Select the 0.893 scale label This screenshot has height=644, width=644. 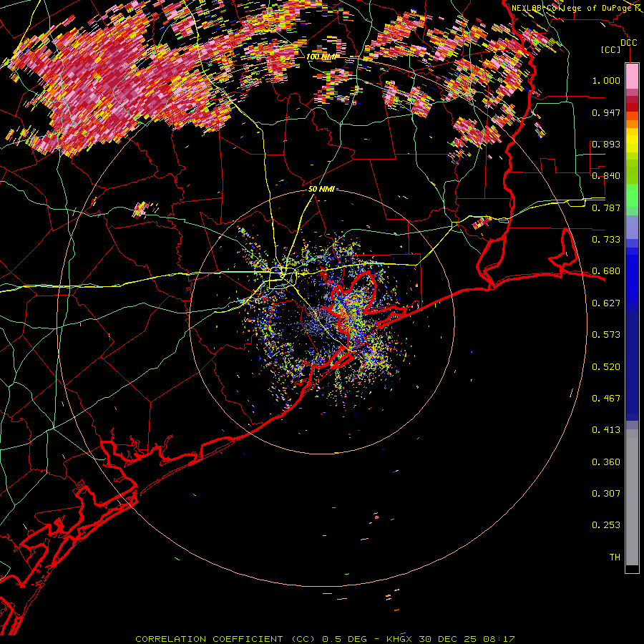click(606, 144)
